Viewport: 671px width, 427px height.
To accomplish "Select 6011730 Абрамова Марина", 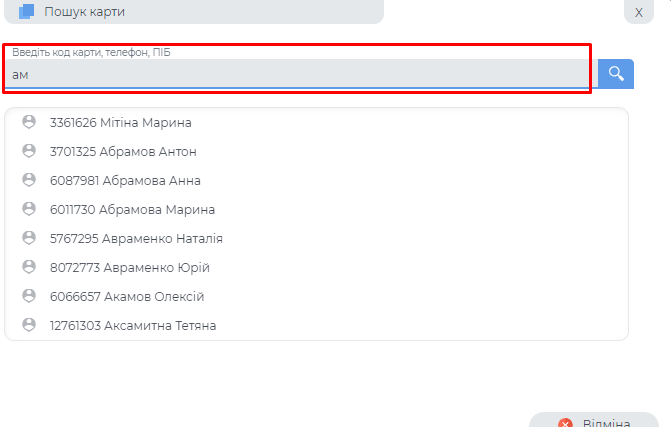I will pyautogui.click(x=132, y=209).
